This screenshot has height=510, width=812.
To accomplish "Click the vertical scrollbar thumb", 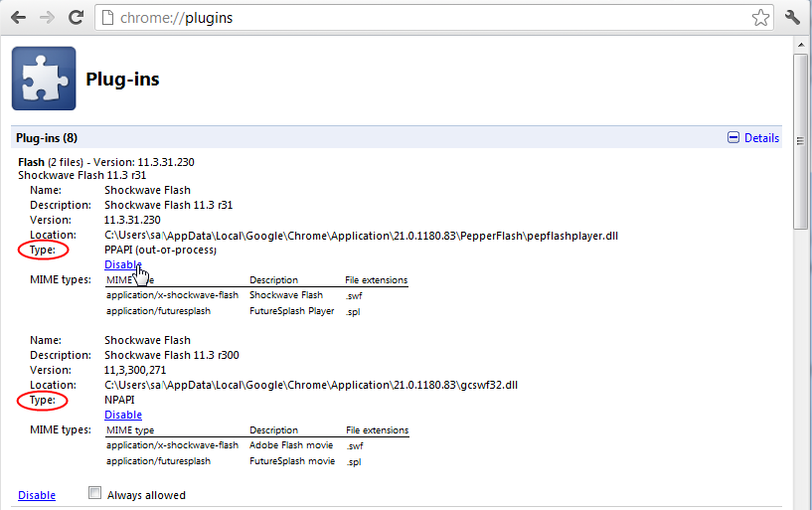I will pyautogui.click(x=801, y=141).
